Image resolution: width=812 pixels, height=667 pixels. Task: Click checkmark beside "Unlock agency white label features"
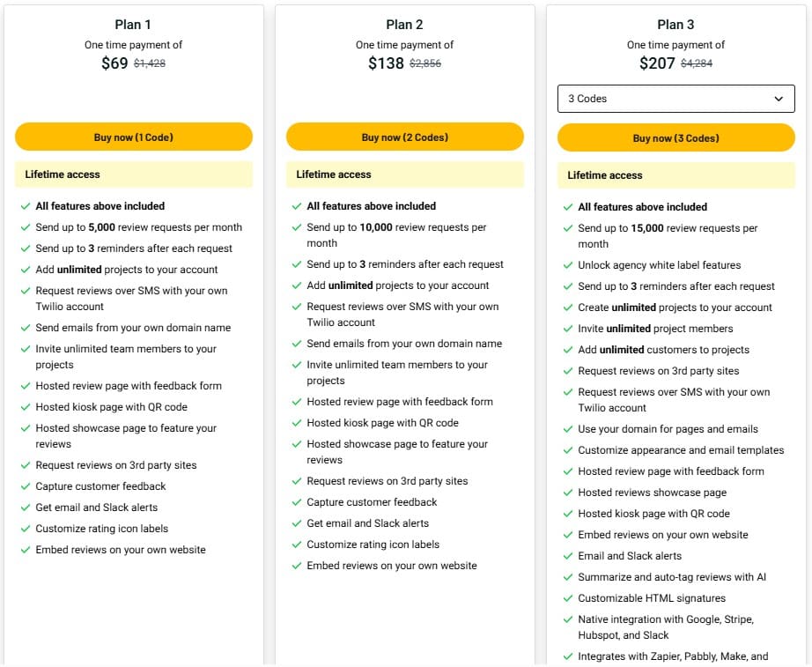tap(567, 265)
